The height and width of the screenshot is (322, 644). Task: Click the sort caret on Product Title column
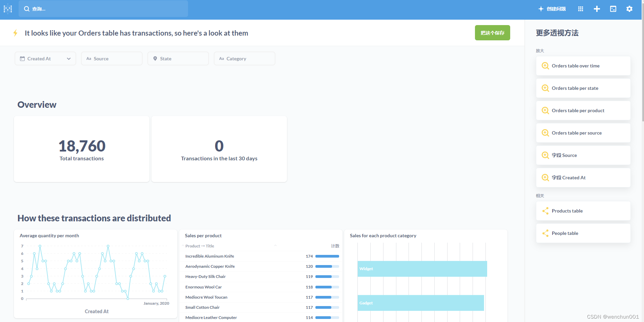coord(275,246)
